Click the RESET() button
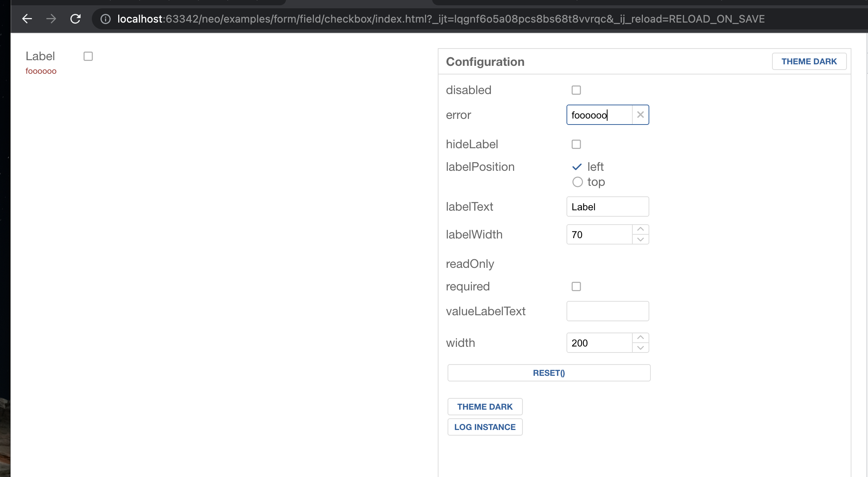This screenshot has width=868, height=477. [549, 373]
